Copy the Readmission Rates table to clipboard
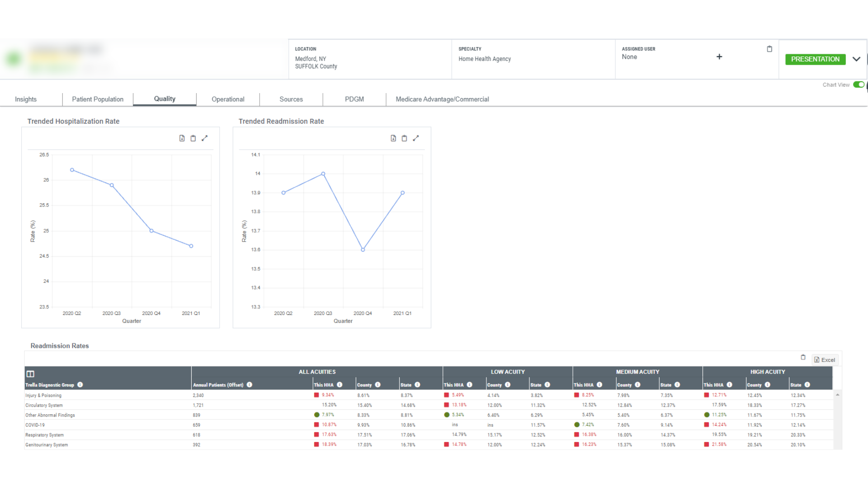This screenshot has width=868, height=488. point(803,357)
